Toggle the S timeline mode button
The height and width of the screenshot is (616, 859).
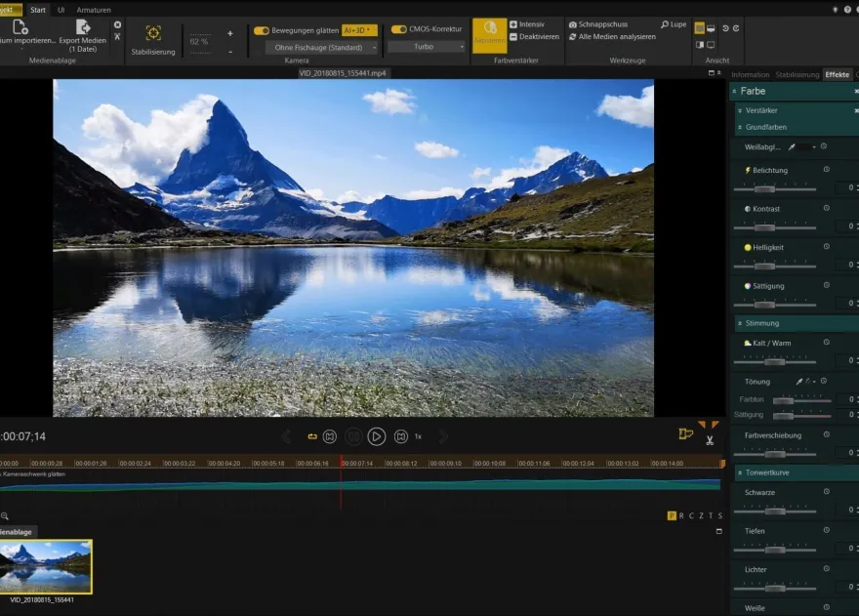[x=720, y=515]
